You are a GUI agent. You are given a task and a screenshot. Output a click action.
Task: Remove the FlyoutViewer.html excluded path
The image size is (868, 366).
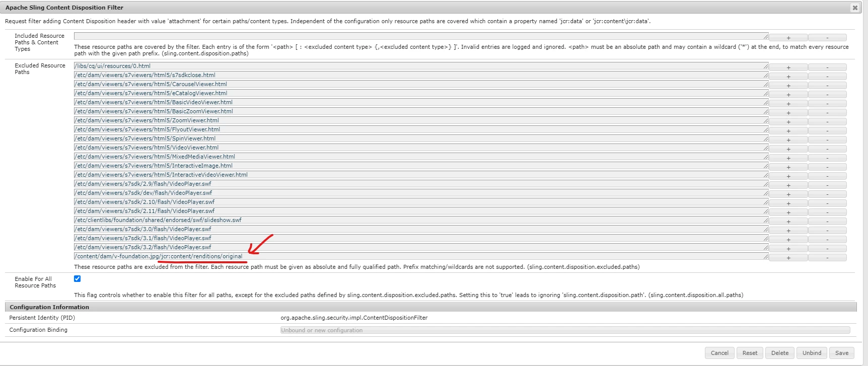click(827, 131)
